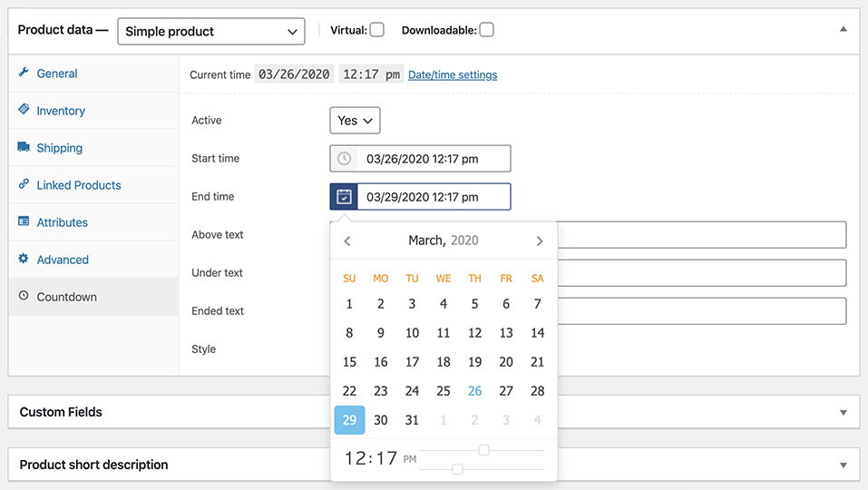868x490 pixels.
Task: Select day 30 in the calendar
Action: pos(381,420)
